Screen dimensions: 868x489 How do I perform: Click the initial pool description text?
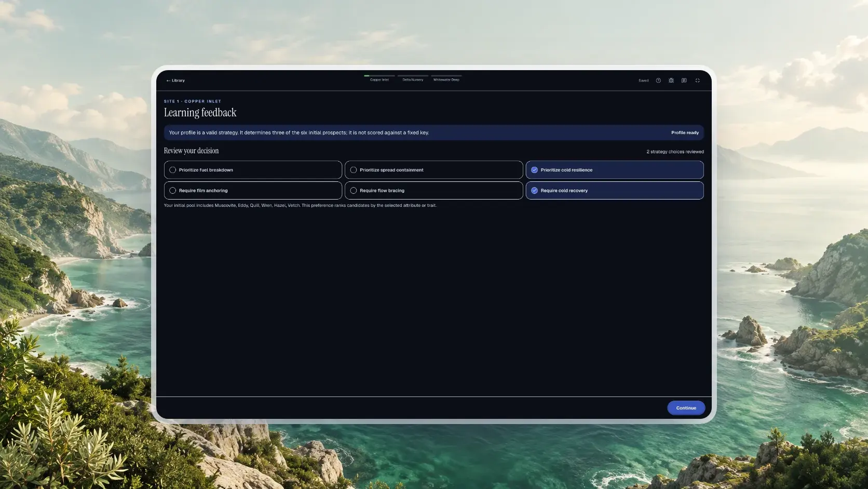coord(300,205)
